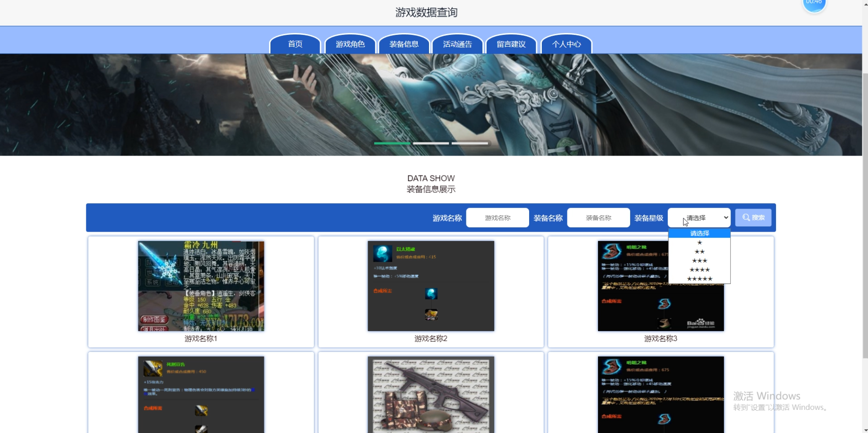Click the magnifier icon in 搜索 button
The image size is (868, 433).
(746, 217)
